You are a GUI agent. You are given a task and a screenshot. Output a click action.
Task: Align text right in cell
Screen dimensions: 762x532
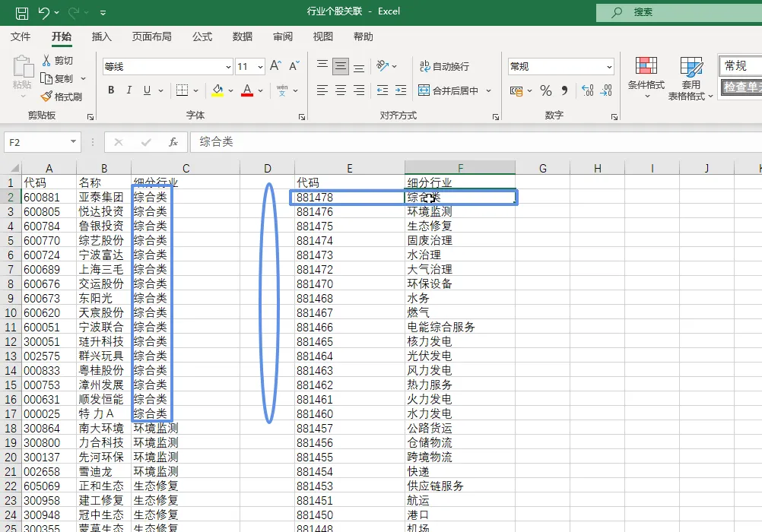pos(359,90)
